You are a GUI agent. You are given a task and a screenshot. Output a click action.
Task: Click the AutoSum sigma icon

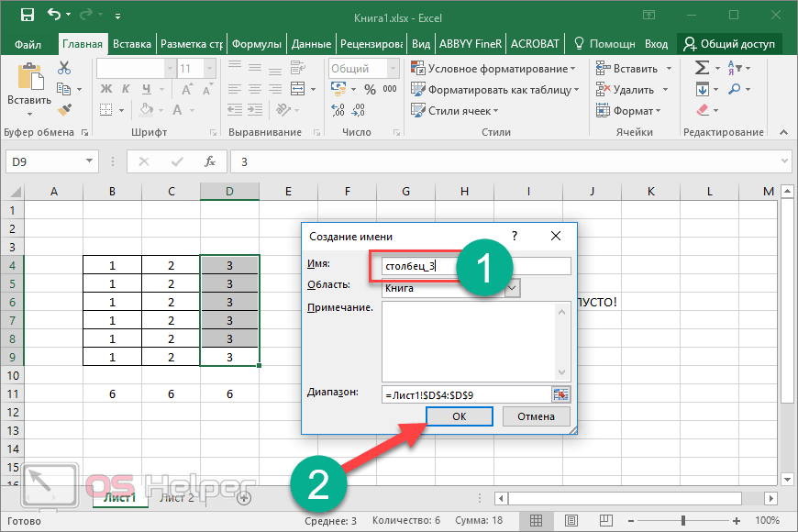(x=702, y=68)
